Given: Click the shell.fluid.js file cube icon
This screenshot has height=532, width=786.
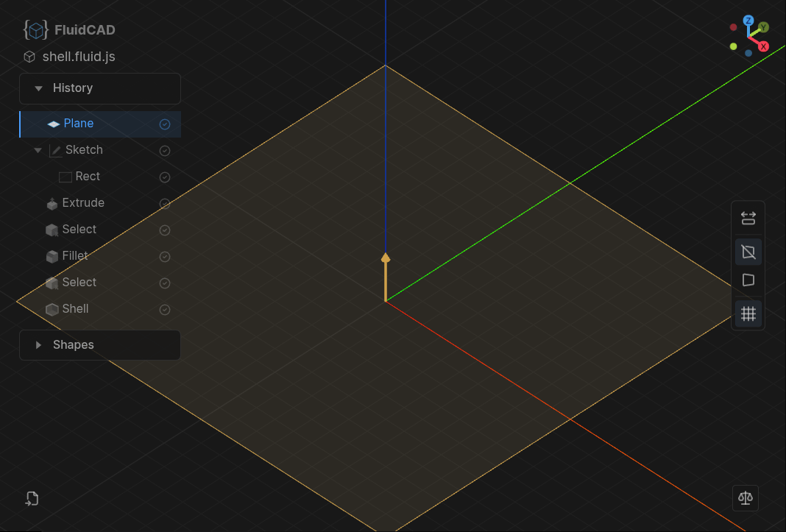Looking at the screenshot, I should click(29, 57).
